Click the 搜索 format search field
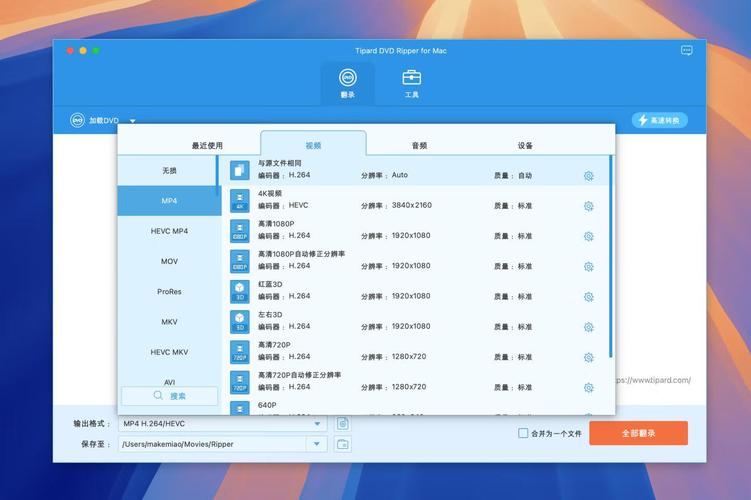 pyautogui.click(x=170, y=396)
